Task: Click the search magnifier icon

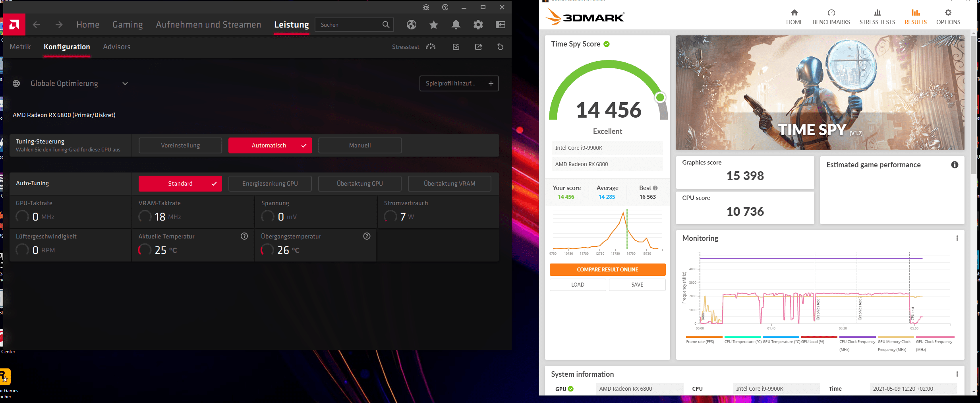Action: tap(386, 25)
